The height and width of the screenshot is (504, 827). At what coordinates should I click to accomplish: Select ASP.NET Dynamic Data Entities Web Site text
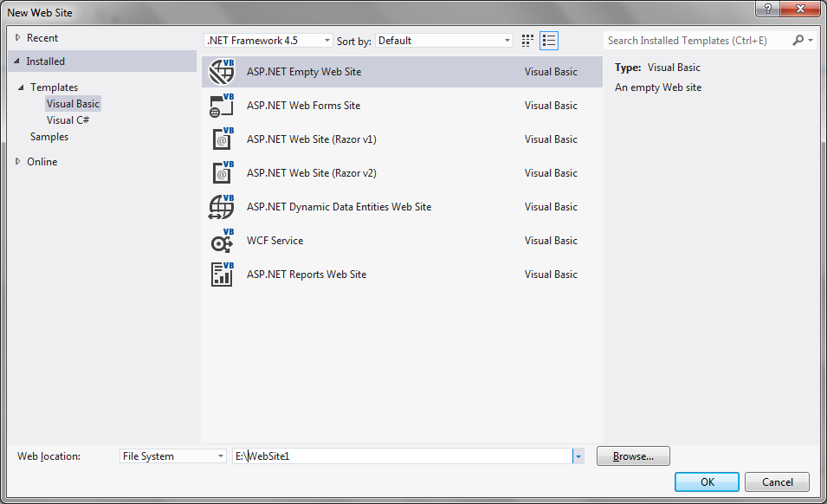pyautogui.click(x=339, y=207)
